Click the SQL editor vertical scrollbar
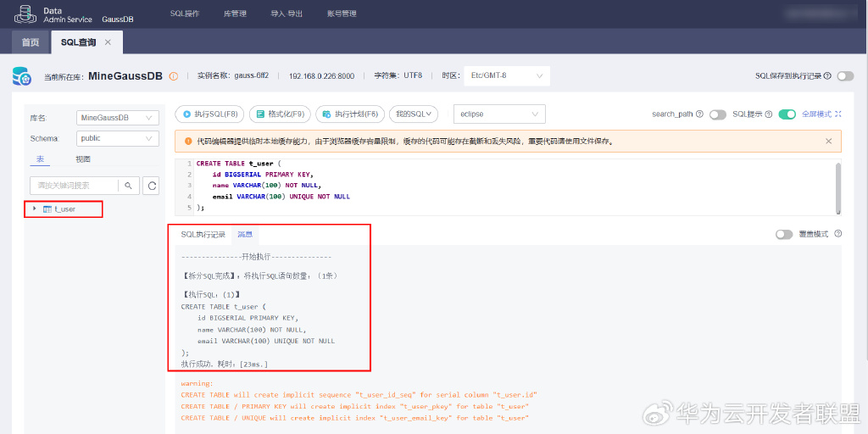 click(x=838, y=187)
